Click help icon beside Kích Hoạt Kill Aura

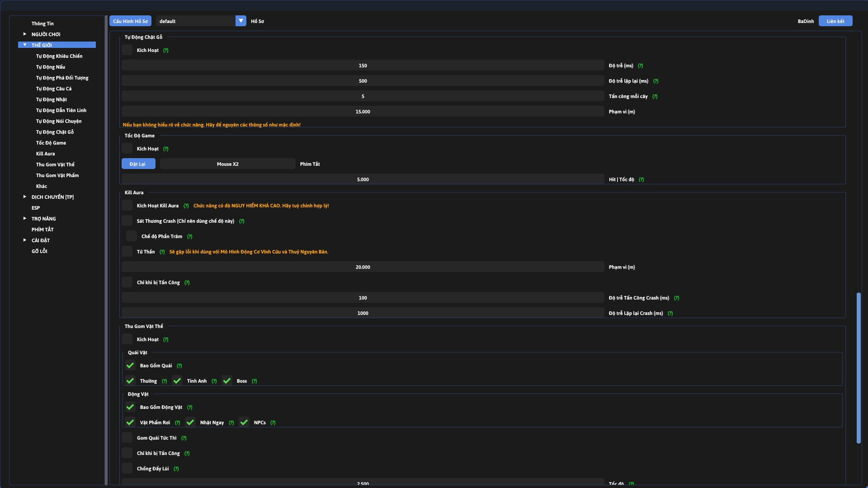[x=186, y=206]
